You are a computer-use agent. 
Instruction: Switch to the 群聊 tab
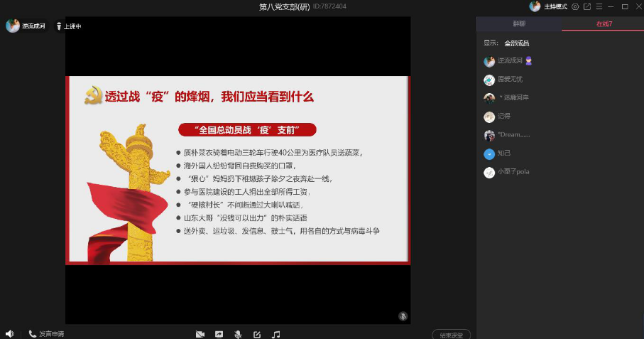[x=519, y=24]
